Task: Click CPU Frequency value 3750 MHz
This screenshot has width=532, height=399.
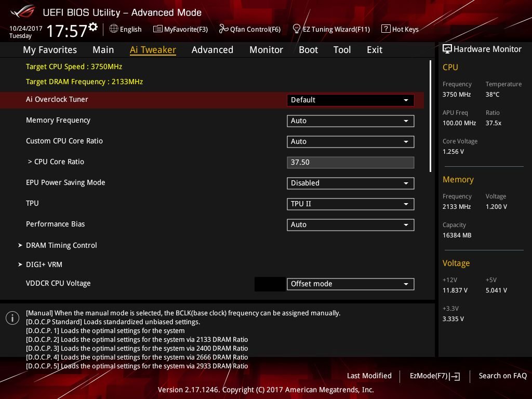Action: 457,95
